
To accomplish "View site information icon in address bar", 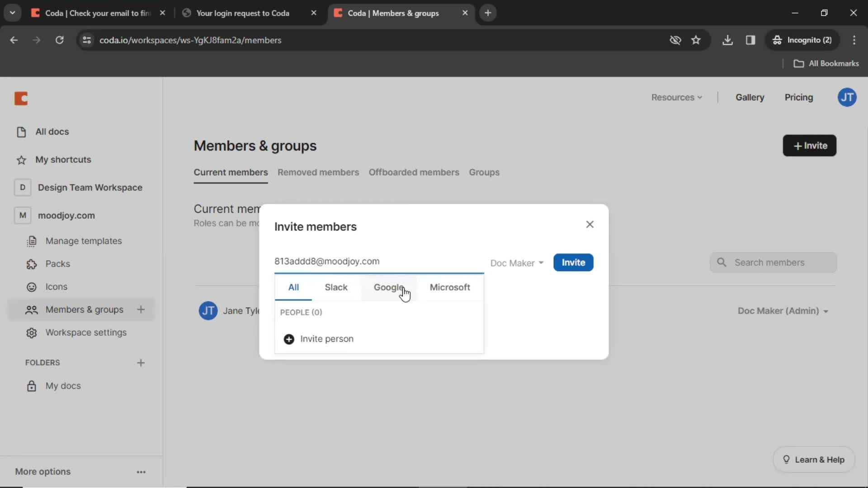I will click(87, 40).
